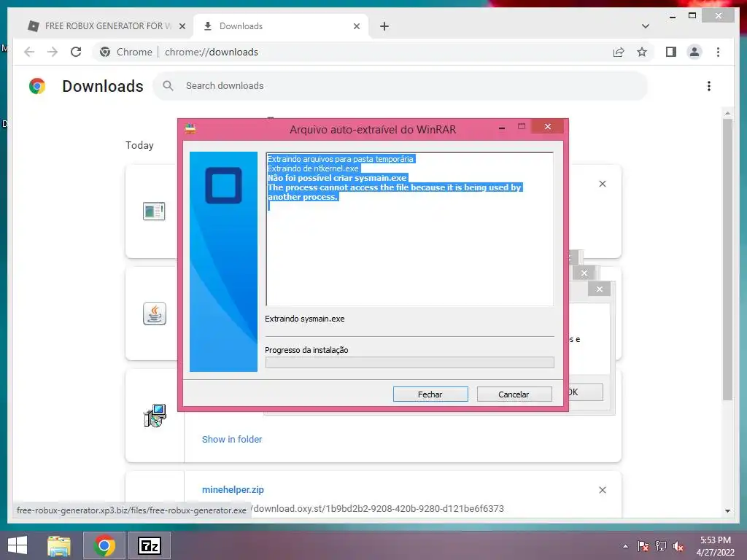
Task: Click the Progresso da instalação progress bar
Action: point(410,362)
